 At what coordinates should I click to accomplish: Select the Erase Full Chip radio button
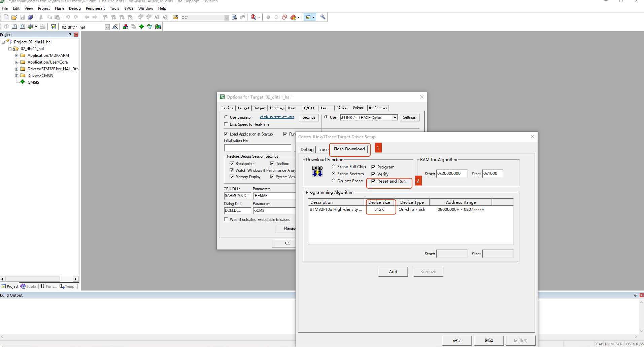click(333, 166)
